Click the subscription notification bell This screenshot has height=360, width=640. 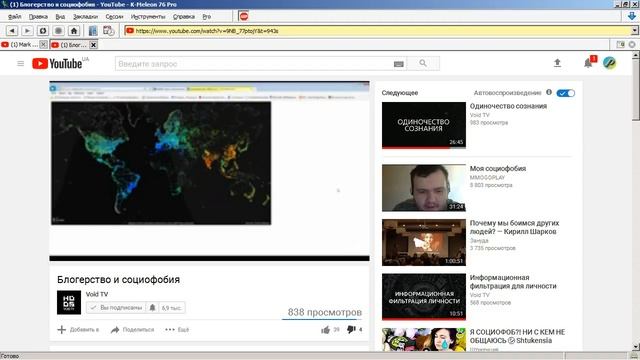click(x=152, y=307)
